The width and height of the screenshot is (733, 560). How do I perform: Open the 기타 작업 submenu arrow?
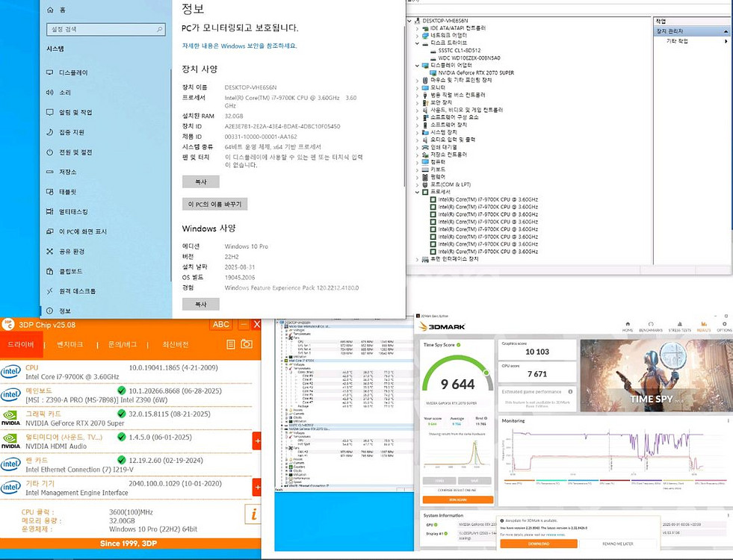pyautogui.click(x=726, y=41)
